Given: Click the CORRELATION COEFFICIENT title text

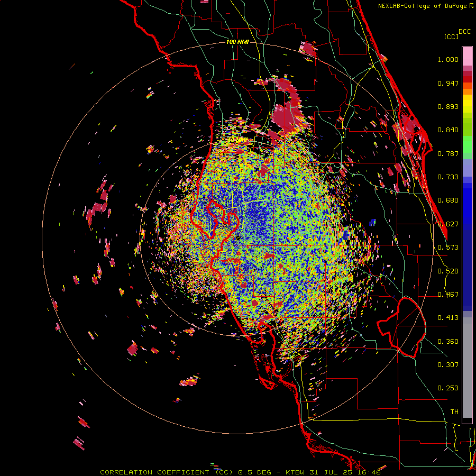Looking at the screenshot, I should click(x=154, y=472).
